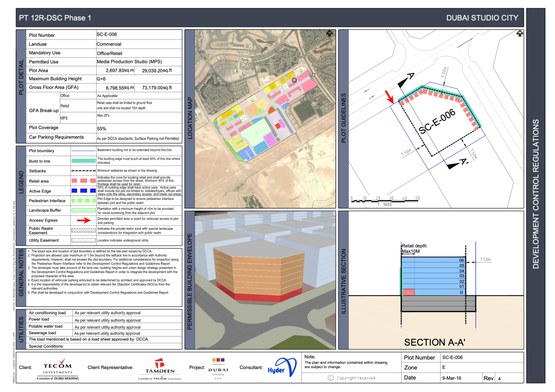Click the pink Retail area swatch in the legend

tap(83, 181)
